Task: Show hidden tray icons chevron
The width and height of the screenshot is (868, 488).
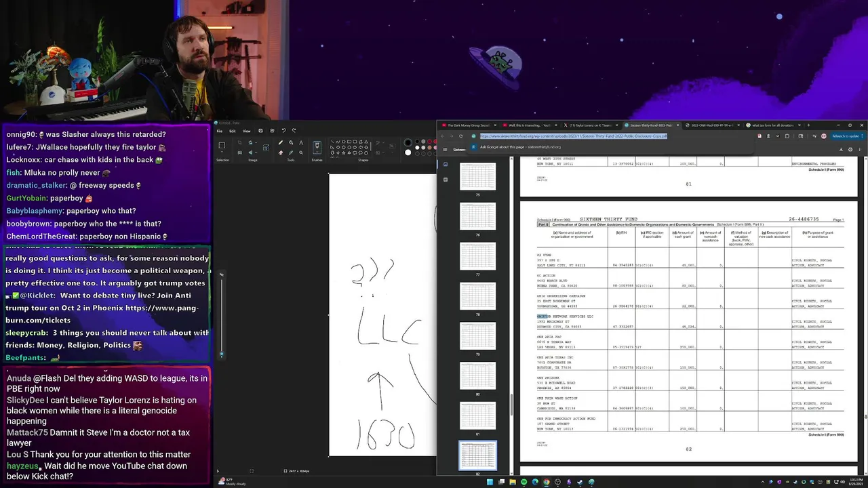Action: click(763, 482)
